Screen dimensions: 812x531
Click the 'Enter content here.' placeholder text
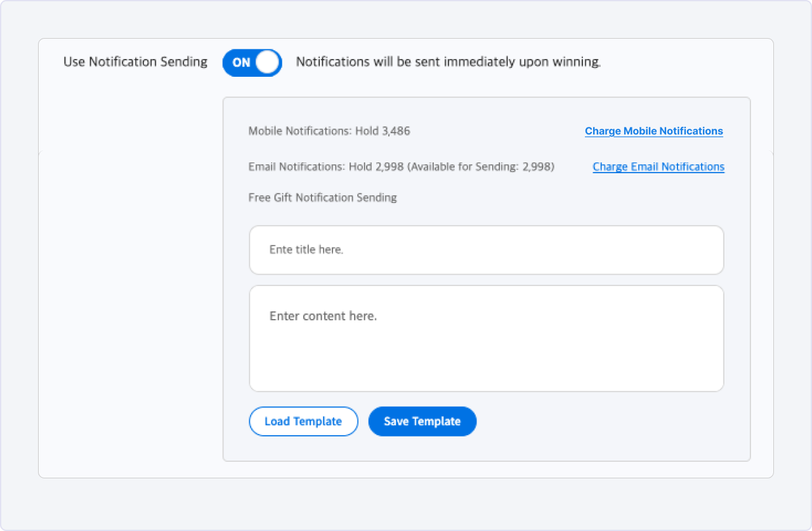[323, 316]
